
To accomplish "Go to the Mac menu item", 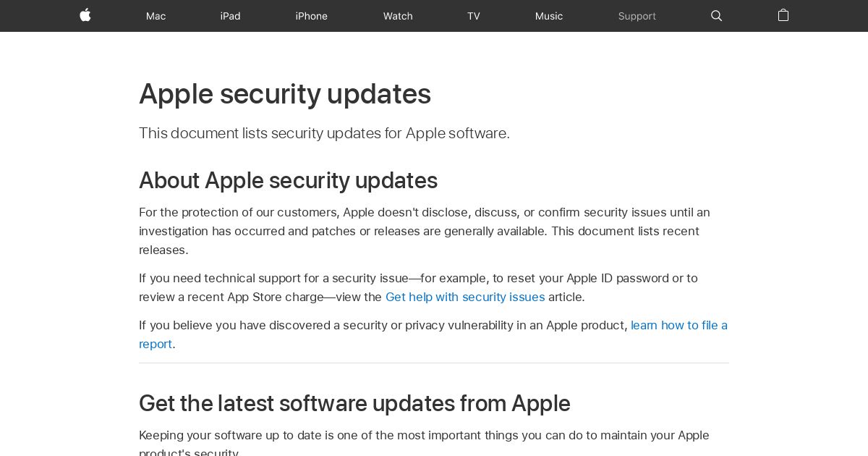I will tap(156, 16).
